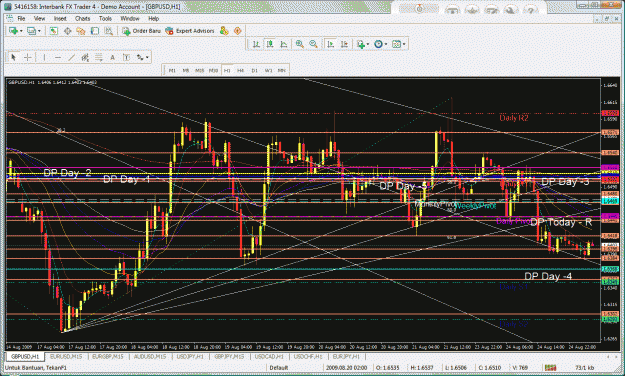
Task: Set timeframe to D1
Action: tap(254, 70)
